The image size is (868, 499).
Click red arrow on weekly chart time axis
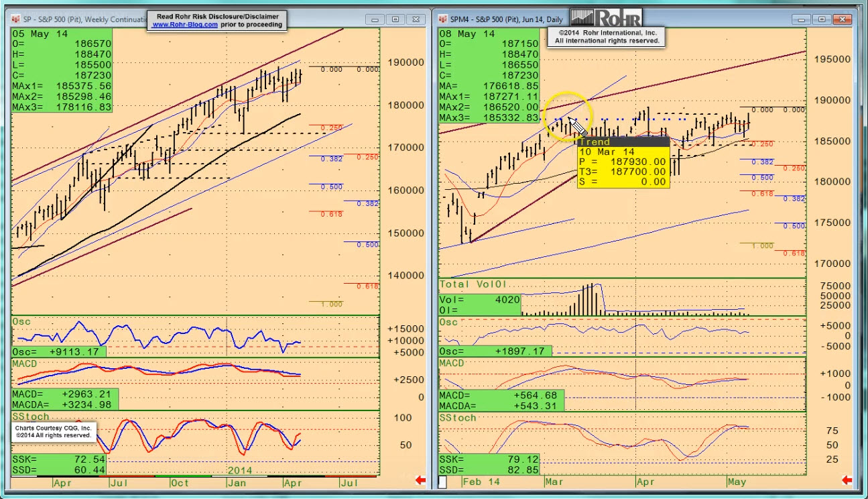click(420, 480)
